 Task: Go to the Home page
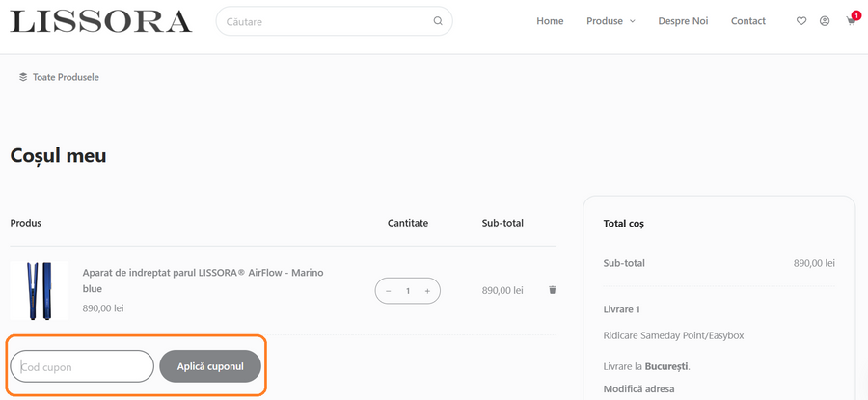pyautogui.click(x=550, y=21)
